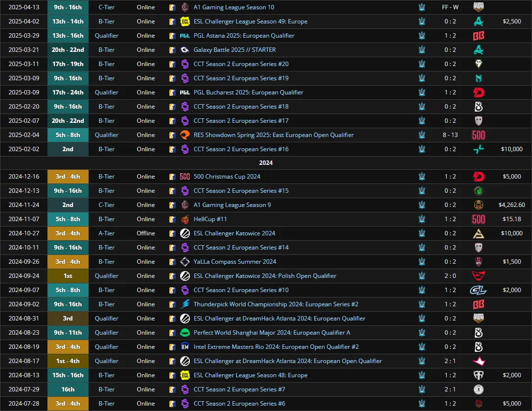Click FF - W score cell
Viewport: 532px width, 411px height.
coord(450,7)
